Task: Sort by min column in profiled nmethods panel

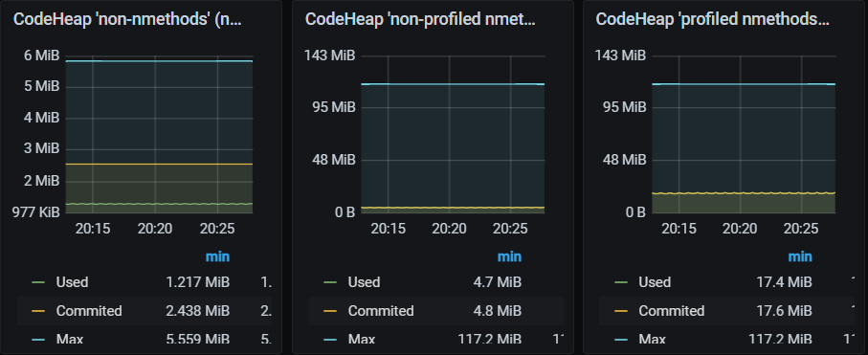Action: (800, 256)
